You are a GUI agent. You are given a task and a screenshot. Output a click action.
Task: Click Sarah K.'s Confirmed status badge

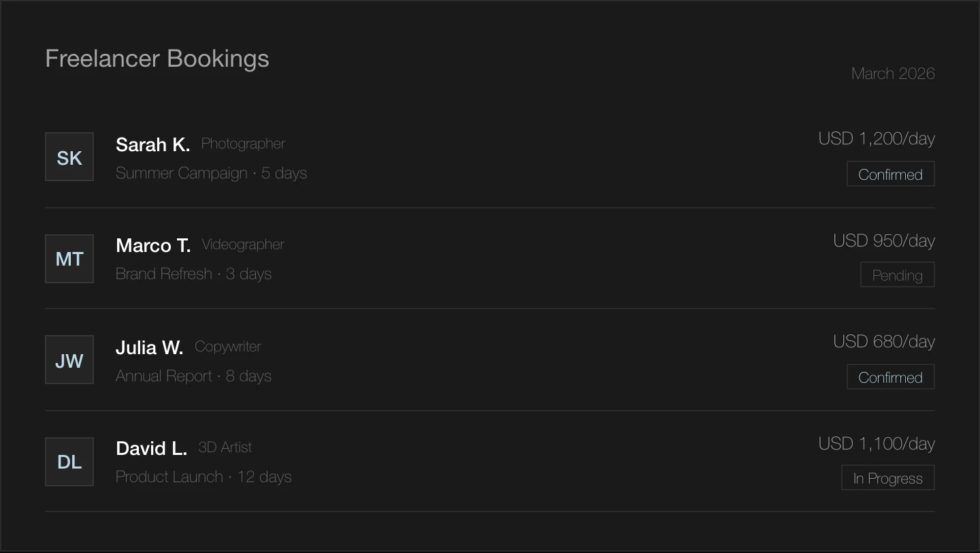pos(890,174)
